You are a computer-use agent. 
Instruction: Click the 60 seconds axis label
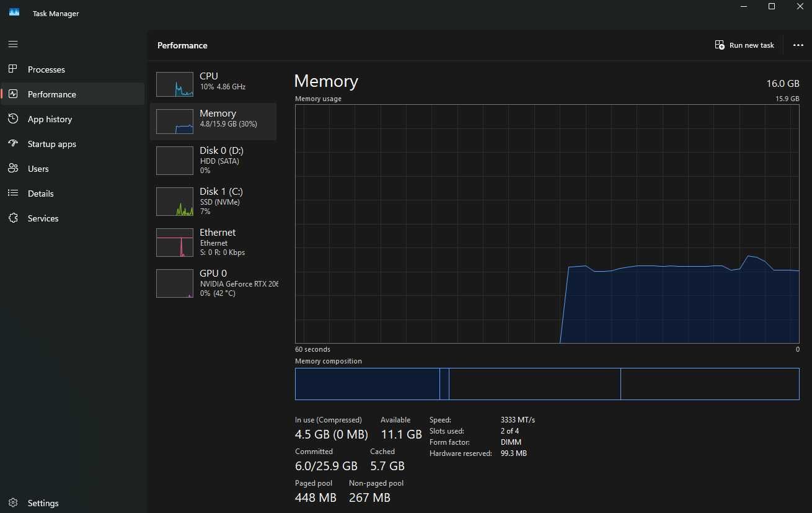[312, 349]
